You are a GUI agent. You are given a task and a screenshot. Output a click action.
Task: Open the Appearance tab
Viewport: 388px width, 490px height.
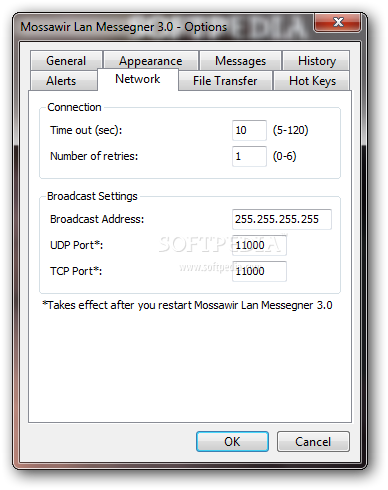point(151,61)
